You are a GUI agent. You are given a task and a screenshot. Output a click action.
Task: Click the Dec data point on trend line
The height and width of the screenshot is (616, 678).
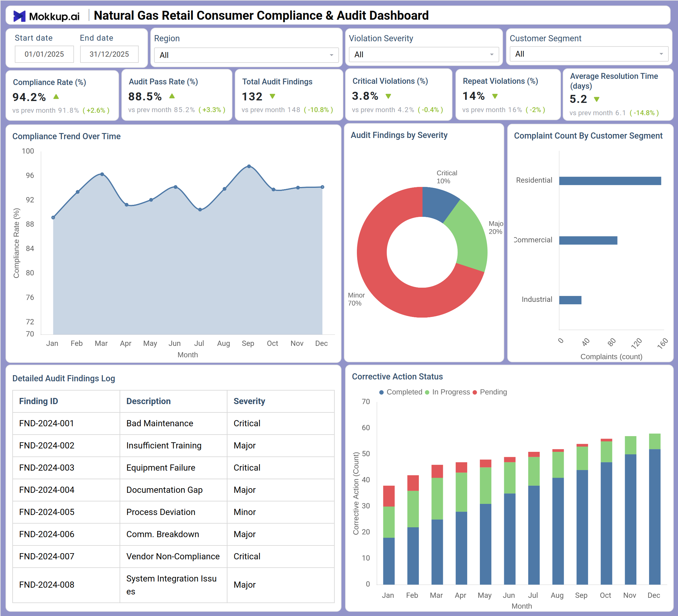point(323,187)
